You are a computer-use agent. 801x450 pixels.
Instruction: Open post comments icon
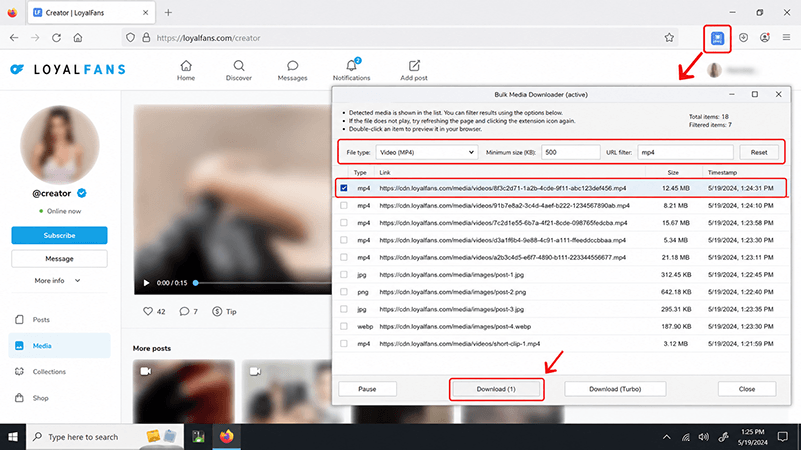184,311
